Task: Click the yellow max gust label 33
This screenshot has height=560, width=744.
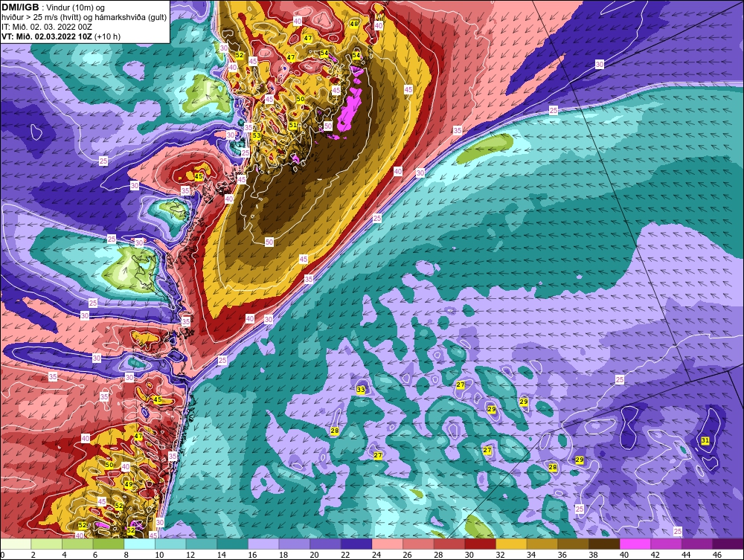Action: point(361,389)
